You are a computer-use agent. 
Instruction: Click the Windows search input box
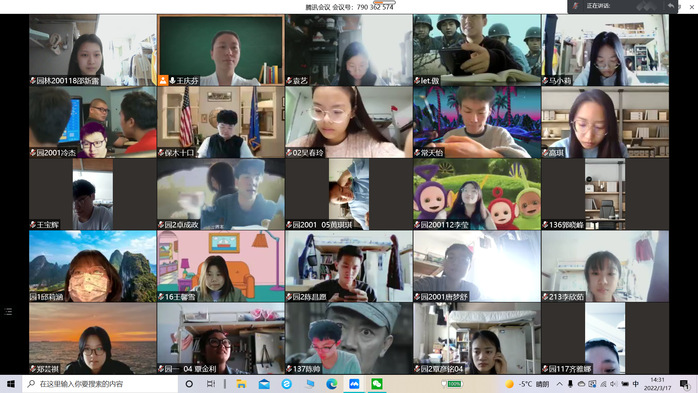tap(100, 384)
